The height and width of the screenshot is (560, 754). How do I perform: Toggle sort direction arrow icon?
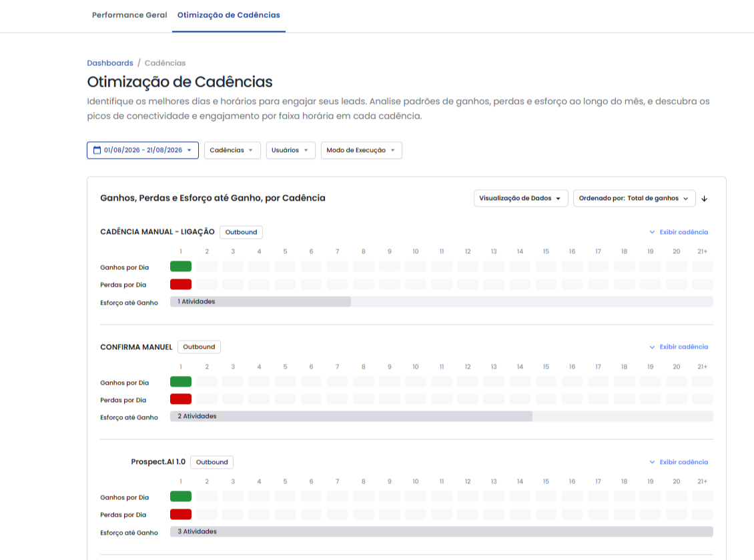pyautogui.click(x=705, y=199)
